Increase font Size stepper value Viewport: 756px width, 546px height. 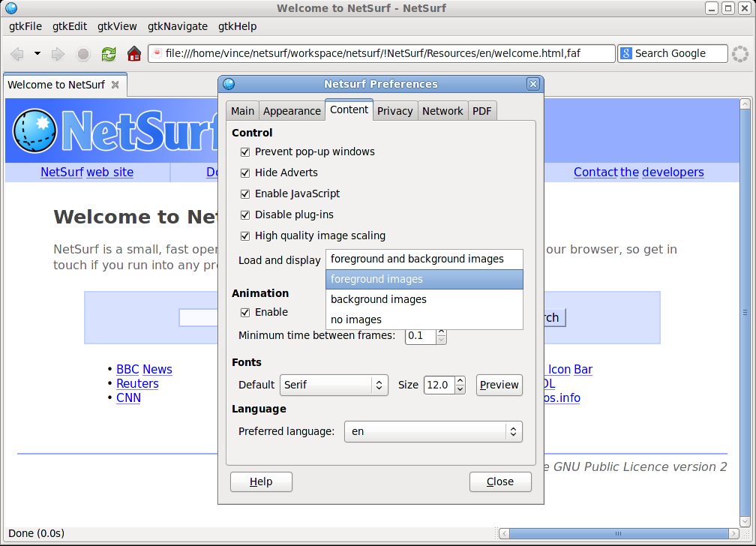tap(460, 380)
